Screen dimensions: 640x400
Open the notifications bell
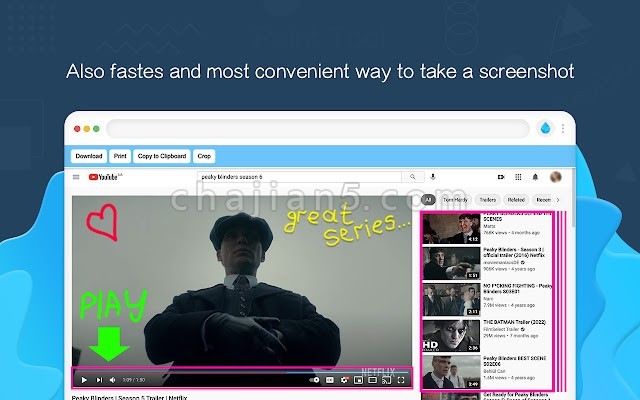[535, 177]
